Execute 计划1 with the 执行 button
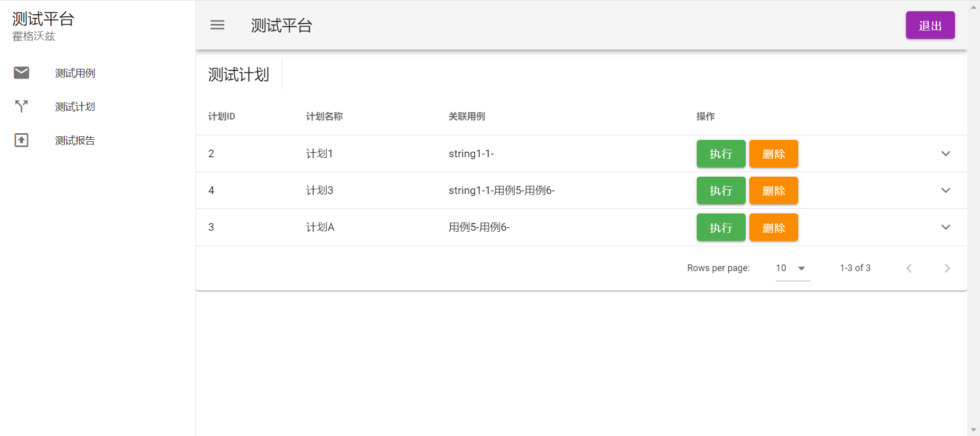Screen dimensions: 980x436 click(x=721, y=154)
